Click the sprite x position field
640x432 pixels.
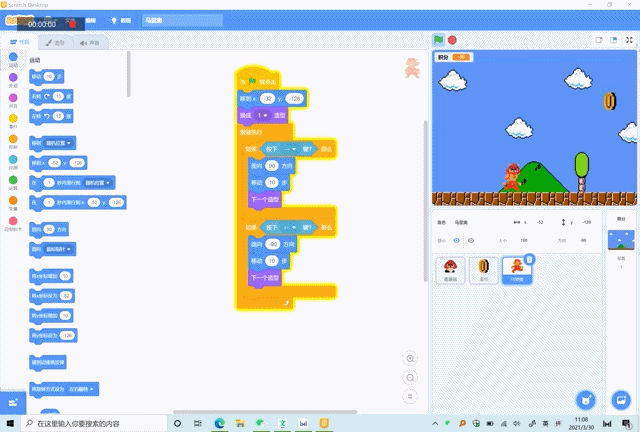540,222
